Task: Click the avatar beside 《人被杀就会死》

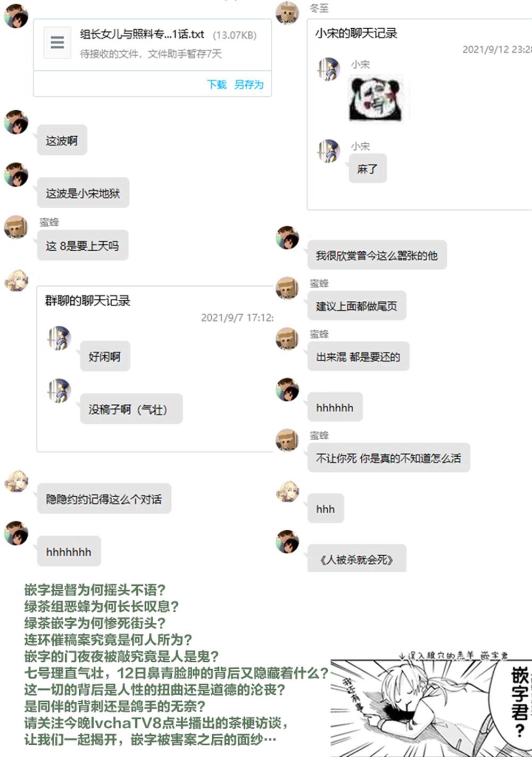Action: [287, 541]
